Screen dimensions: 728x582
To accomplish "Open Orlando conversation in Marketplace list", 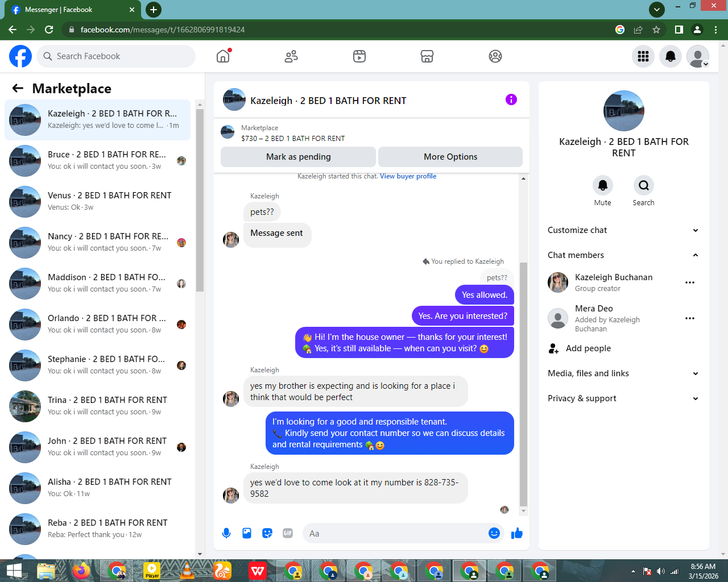I will click(x=97, y=324).
